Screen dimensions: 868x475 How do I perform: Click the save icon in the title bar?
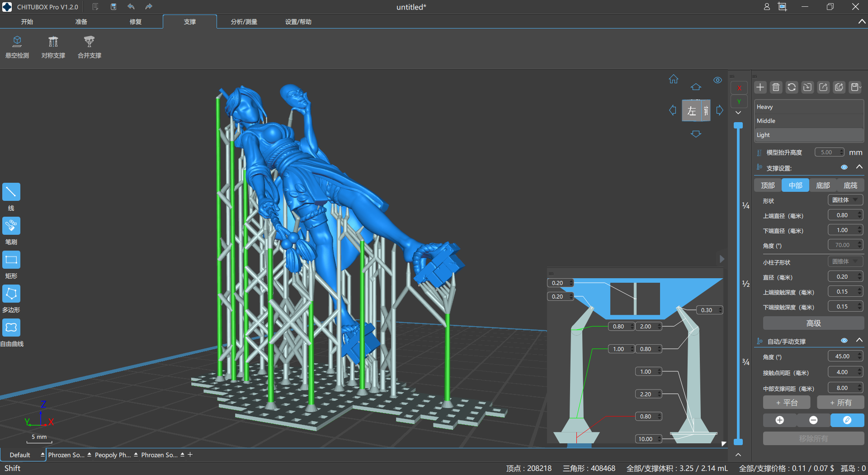pos(113,7)
